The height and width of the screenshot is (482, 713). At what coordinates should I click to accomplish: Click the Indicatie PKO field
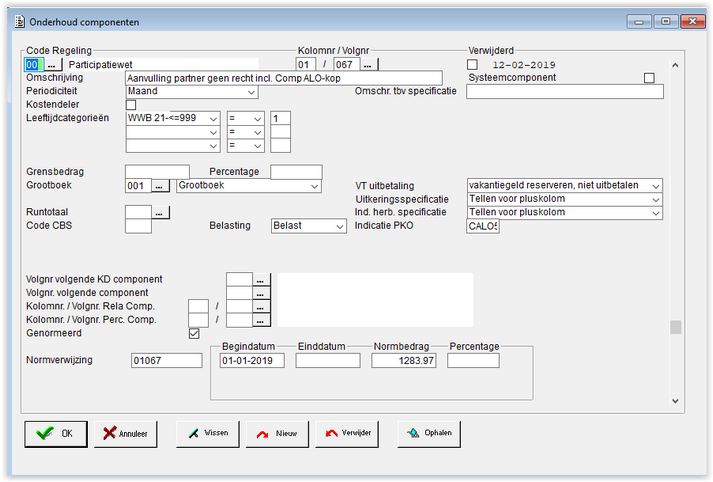483,226
